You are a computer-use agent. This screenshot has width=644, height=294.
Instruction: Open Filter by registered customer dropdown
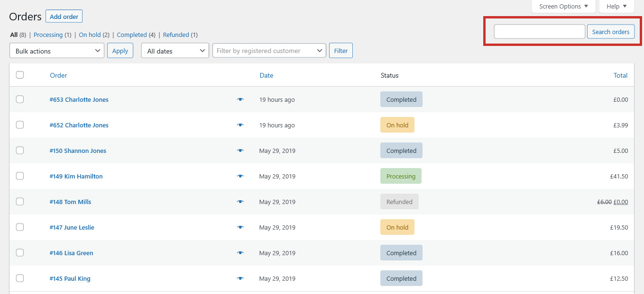tap(269, 51)
